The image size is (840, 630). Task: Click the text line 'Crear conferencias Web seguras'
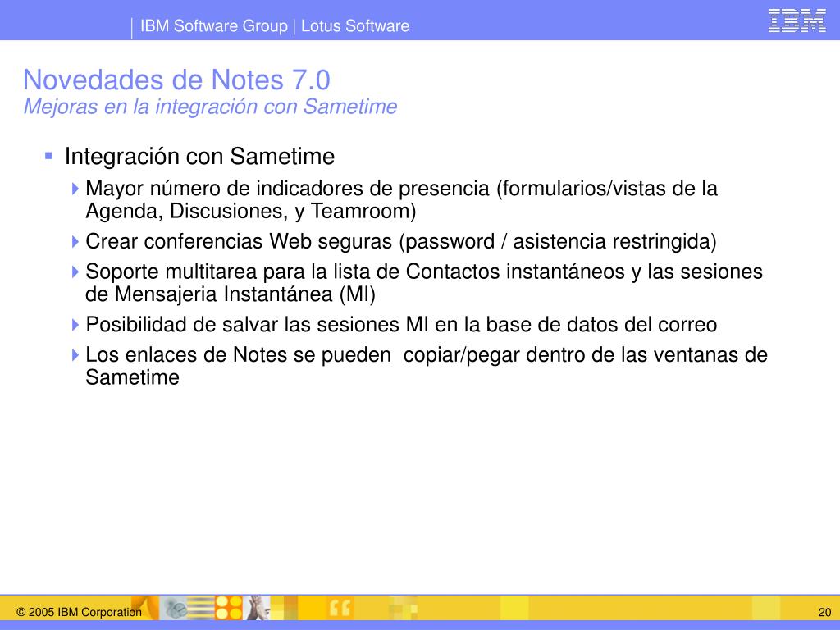pos(400,241)
